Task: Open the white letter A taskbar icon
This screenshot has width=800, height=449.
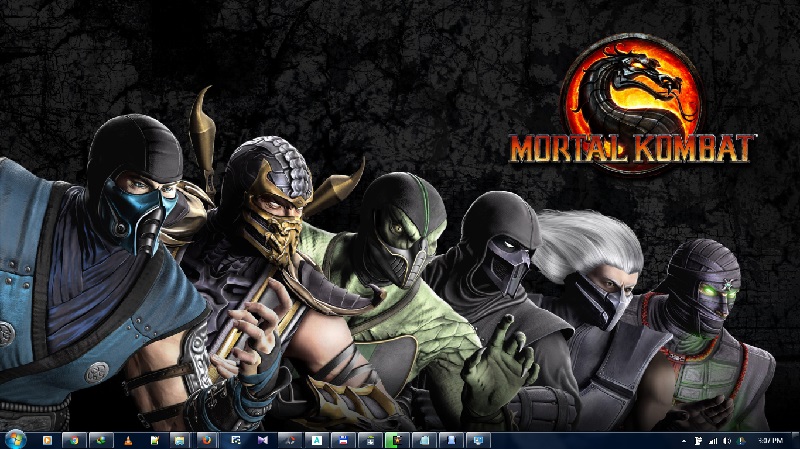Action: coord(316,440)
